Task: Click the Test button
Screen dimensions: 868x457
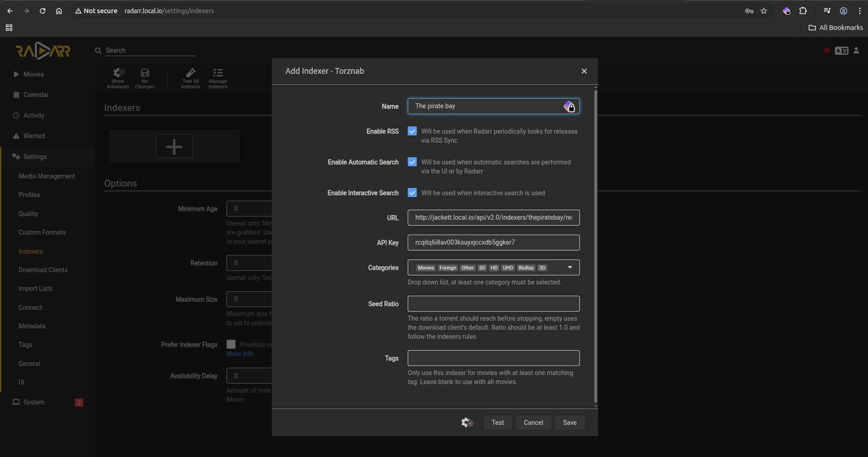Action: [498, 423]
